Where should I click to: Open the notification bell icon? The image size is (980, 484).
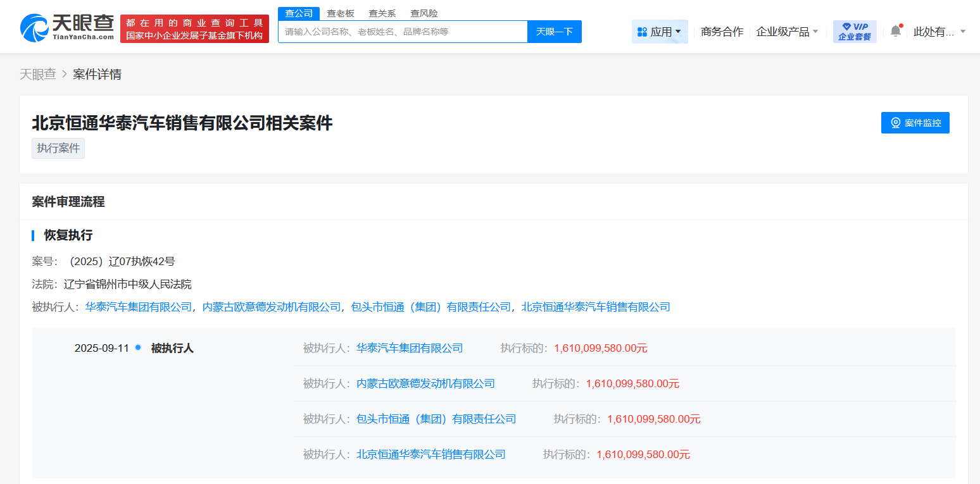[895, 31]
